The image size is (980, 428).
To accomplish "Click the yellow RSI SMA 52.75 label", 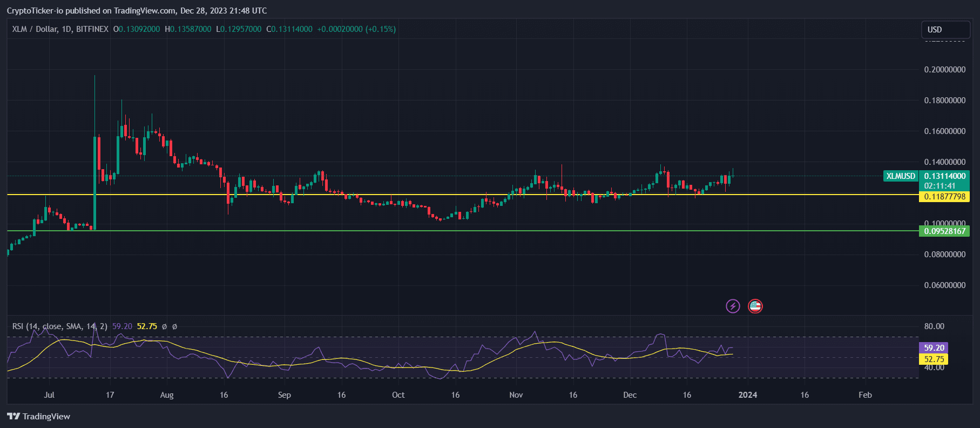I will [934, 359].
